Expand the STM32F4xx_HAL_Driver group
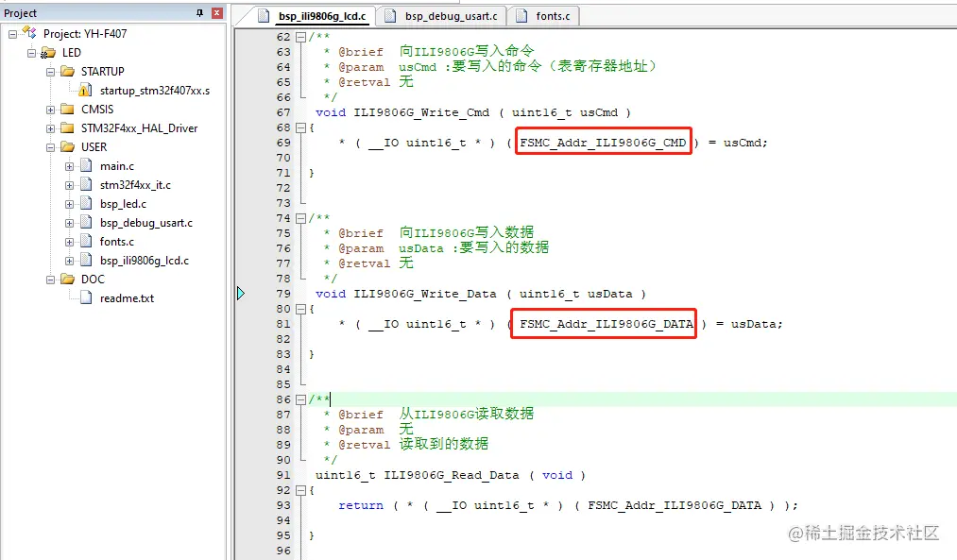 pos(50,128)
